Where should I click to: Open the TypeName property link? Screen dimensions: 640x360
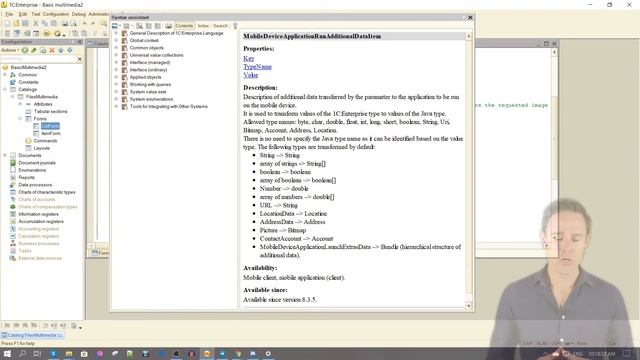point(258,67)
